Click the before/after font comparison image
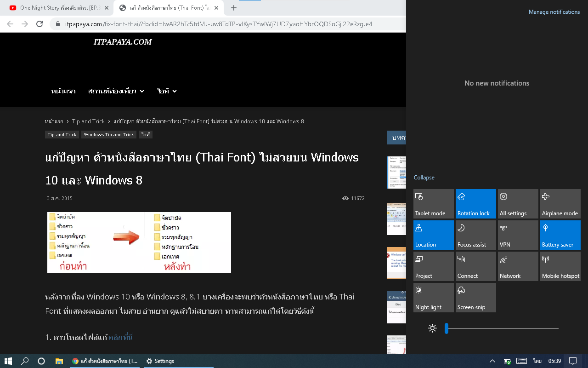The width and height of the screenshot is (588, 368). coord(139,242)
